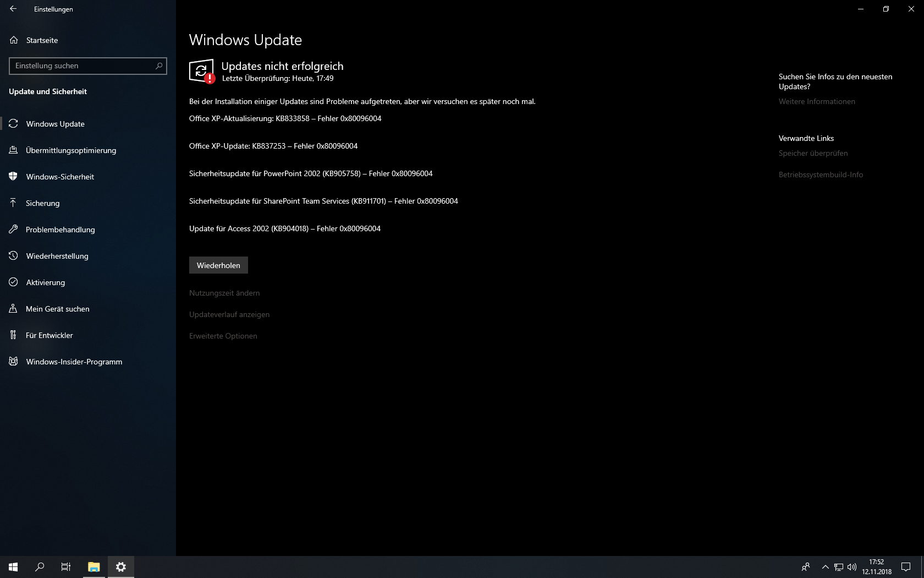Open People icon in system tray
The height and width of the screenshot is (578, 924).
pos(806,567)
